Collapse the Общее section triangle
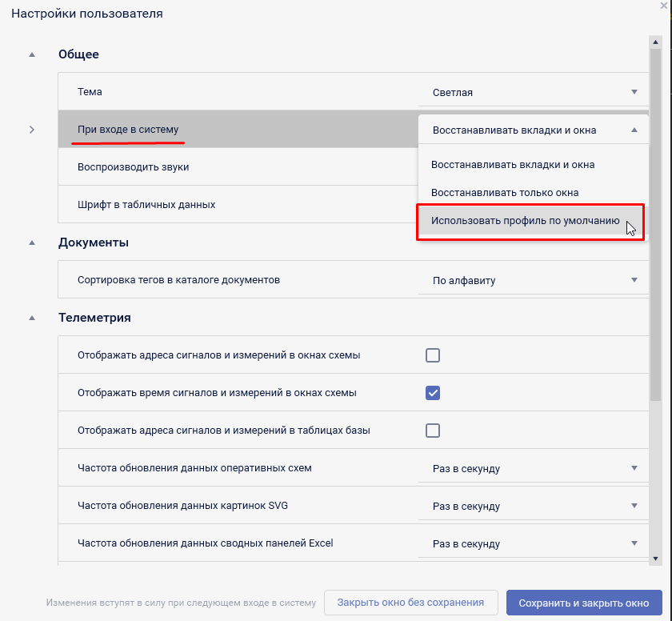Image resolution: width=672 pixels, height=621 pixels. tap(32, 54)
